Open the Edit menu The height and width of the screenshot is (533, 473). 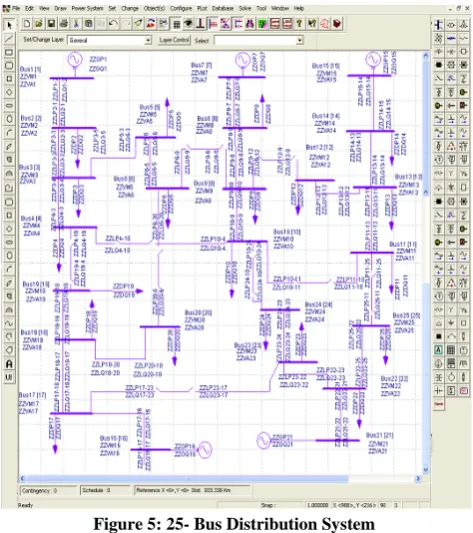[x=29, y=8]
